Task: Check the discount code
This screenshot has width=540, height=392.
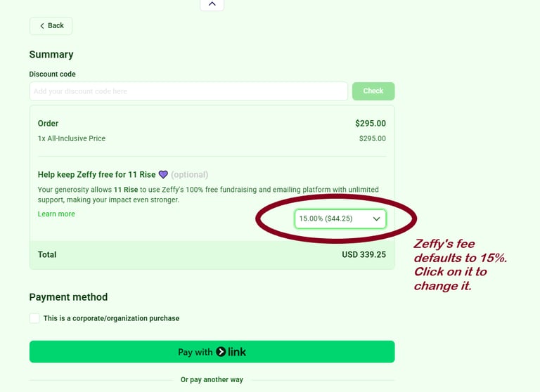Action: [x=373, y=91]
